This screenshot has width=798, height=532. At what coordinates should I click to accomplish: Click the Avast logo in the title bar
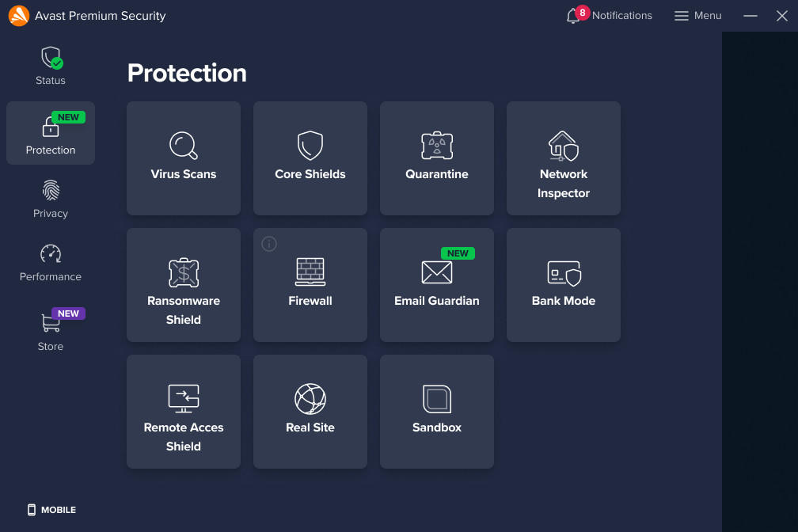19,16
